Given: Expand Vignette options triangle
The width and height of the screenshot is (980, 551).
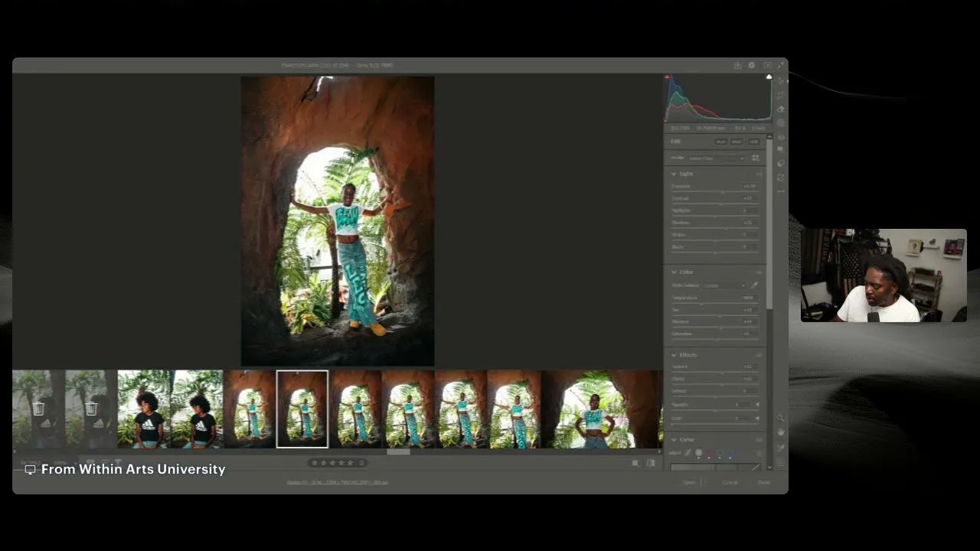Looking at the screenshot, I should [757, 405].
